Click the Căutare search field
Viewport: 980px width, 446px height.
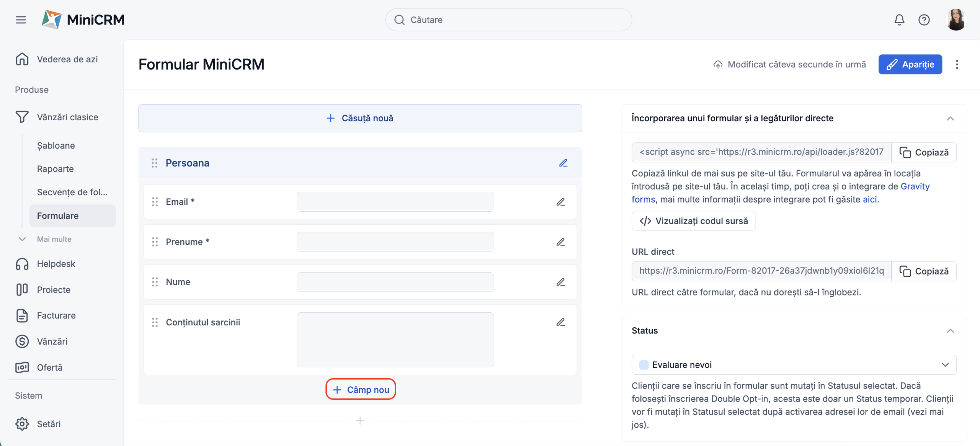click(508, 20)
